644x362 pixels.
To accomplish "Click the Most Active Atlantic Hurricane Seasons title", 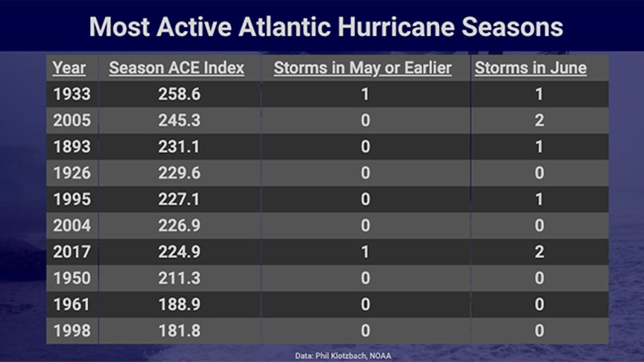I will coord(326,26).
